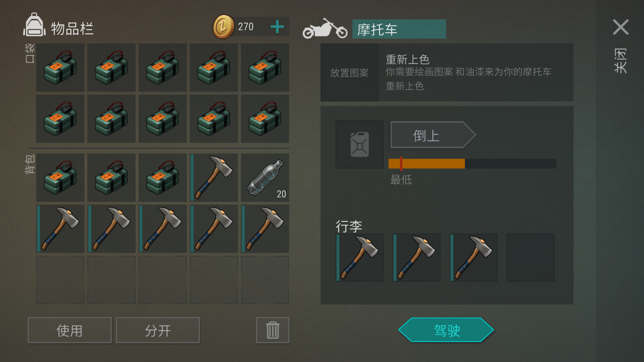The height and width of the screenshot is (362, 644).
Task: Click the fuel jerrycan slot
Action: tap(360, 144)
